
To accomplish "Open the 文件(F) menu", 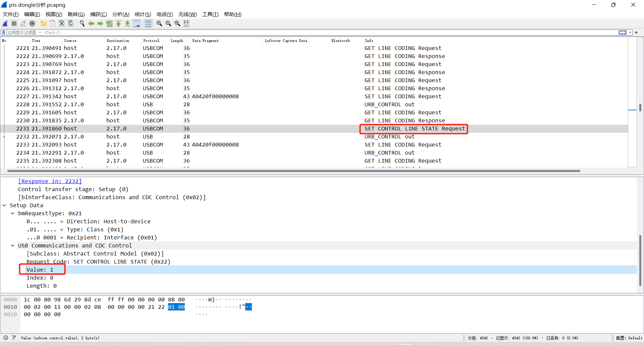I will tap(11, 14).
